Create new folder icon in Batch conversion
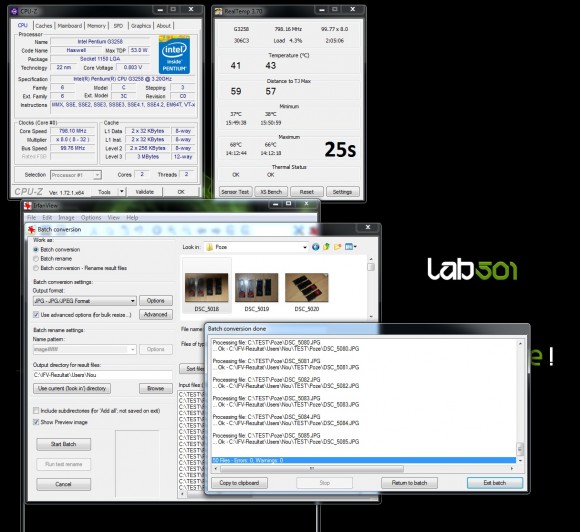580x532 pixels. coord(337,247)
